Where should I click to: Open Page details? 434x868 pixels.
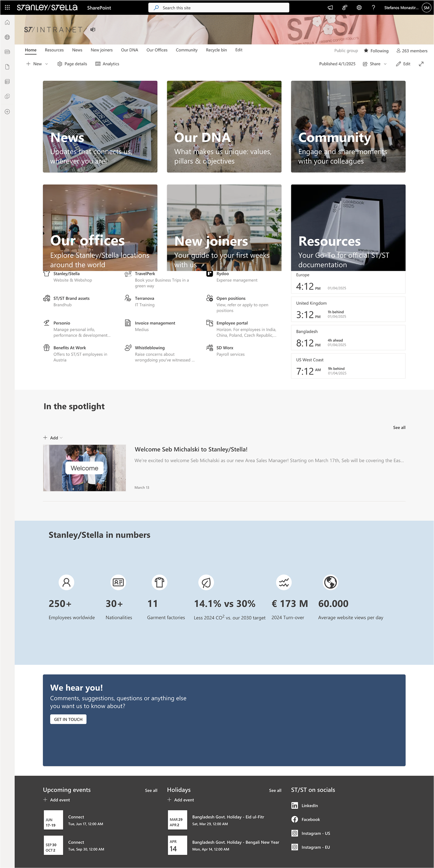[72, 64]
